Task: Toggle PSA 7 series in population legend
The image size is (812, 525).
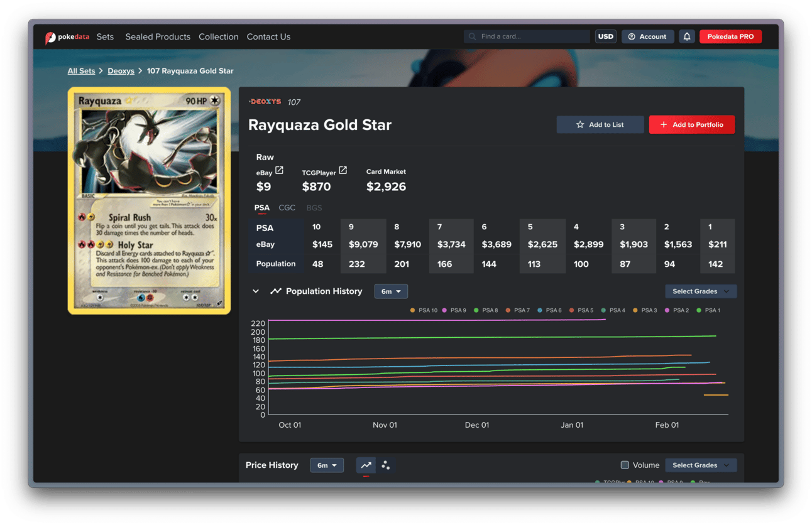Action: coord(518,310)
